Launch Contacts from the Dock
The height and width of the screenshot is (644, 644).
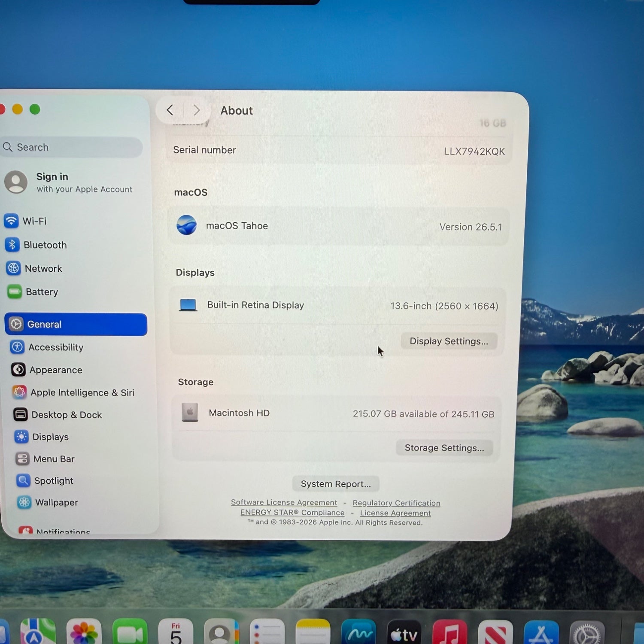pos(222,632)
